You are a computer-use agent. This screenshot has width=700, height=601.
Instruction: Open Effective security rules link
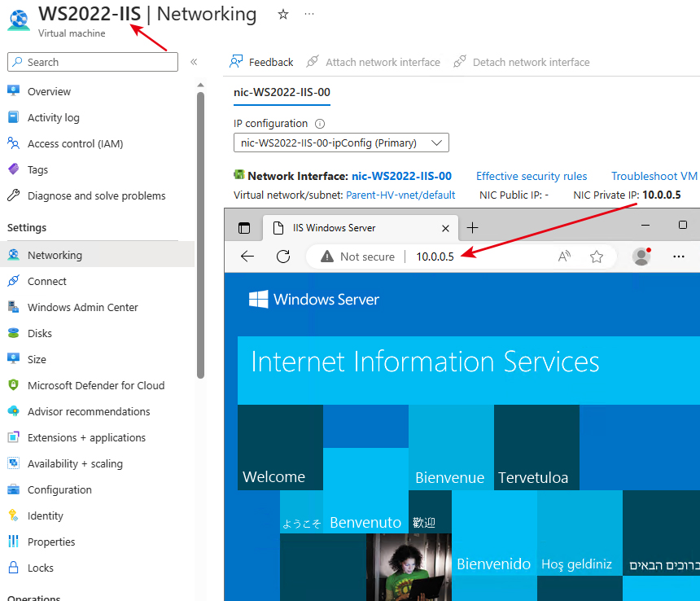pyautogui.click(x=532, y=177)
